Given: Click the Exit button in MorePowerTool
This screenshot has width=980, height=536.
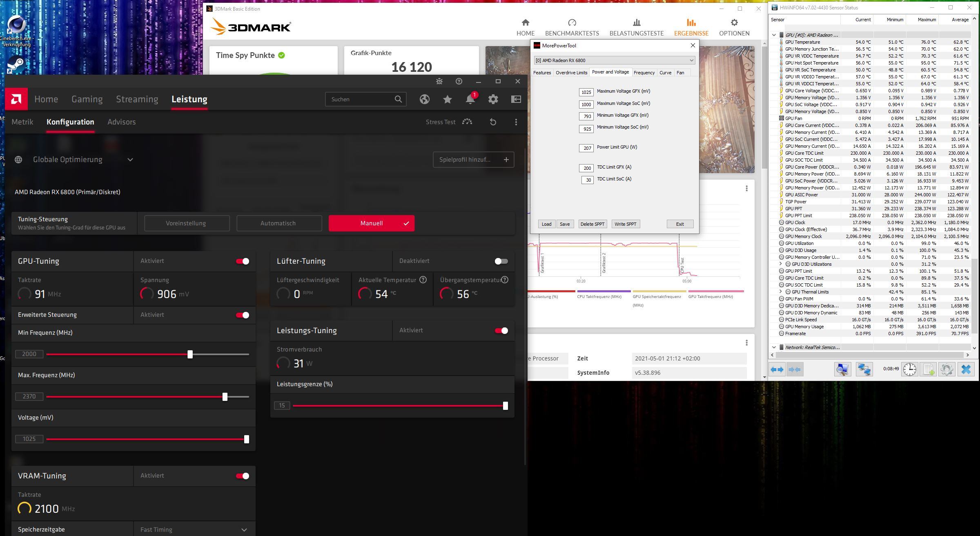Looking at the screenshot, I should coord(680,224).
